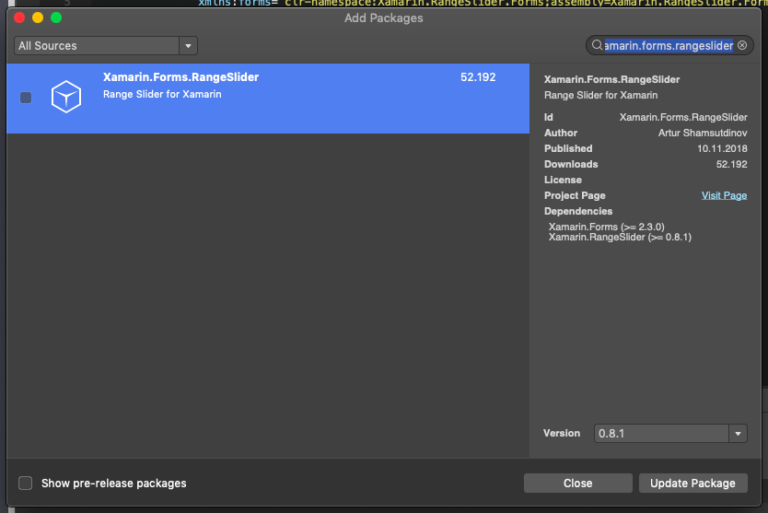
Task: Click the Artur Shamsutdinov author value
Action: click(702, 133)
